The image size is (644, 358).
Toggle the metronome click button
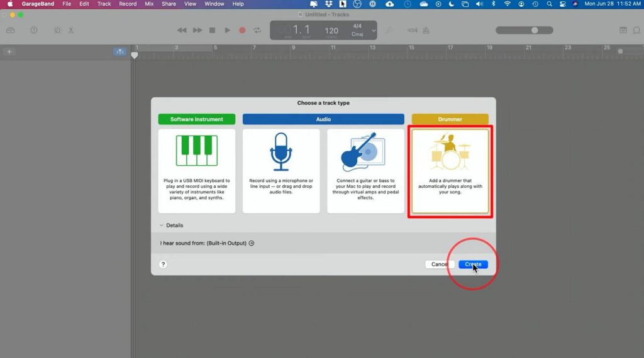[x=426, y=30]
